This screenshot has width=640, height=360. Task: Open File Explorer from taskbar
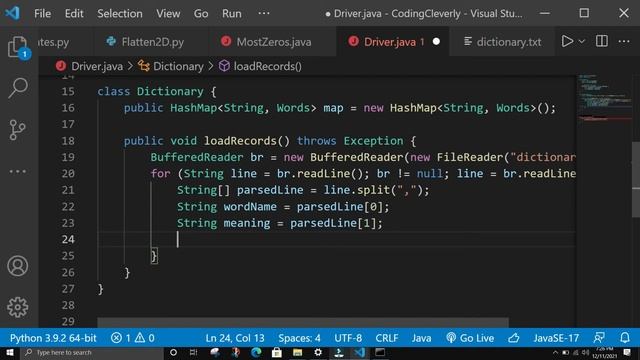tap(297, 353)
